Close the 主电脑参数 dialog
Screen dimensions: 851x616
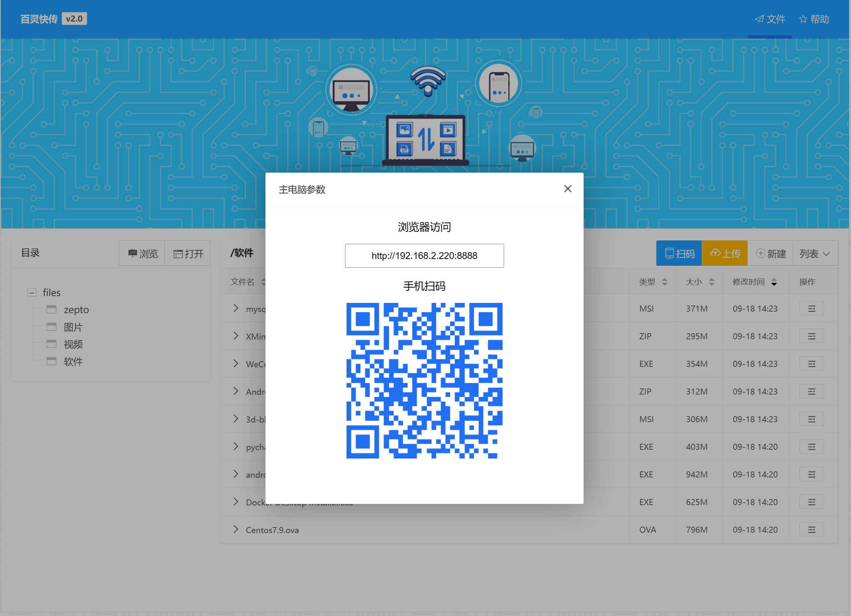(567, 189)
